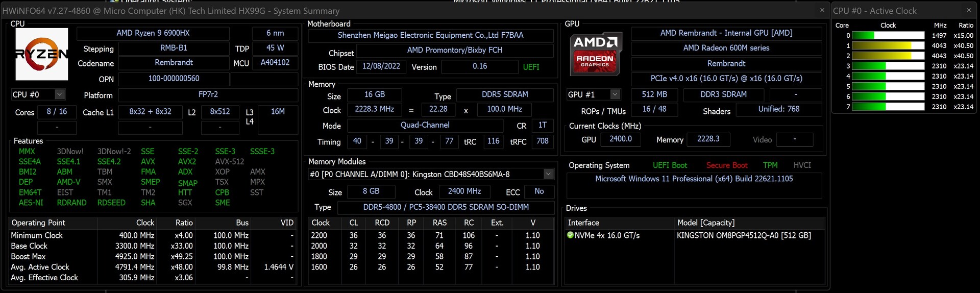
Task: Click the ECC No field
Action: 539,191
